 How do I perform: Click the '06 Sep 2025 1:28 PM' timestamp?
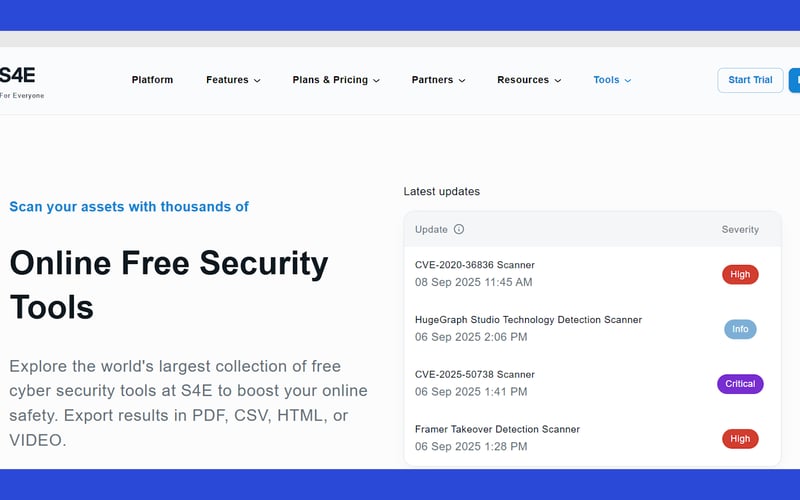[471, 446]
